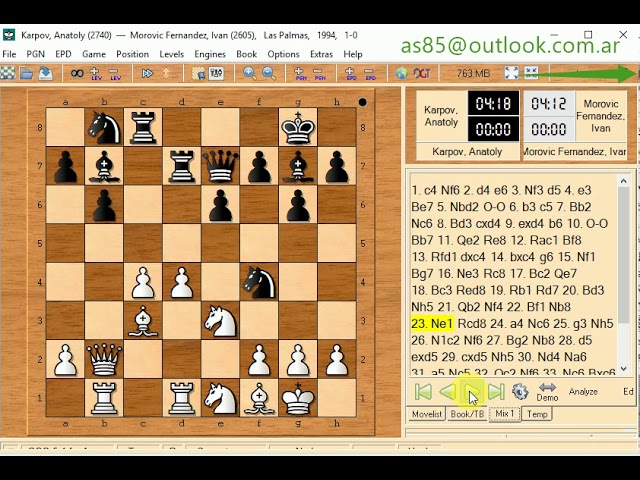Click the movelist scrollbar down arrow
The width and height of the screenshot is (640, 480).
623,369
